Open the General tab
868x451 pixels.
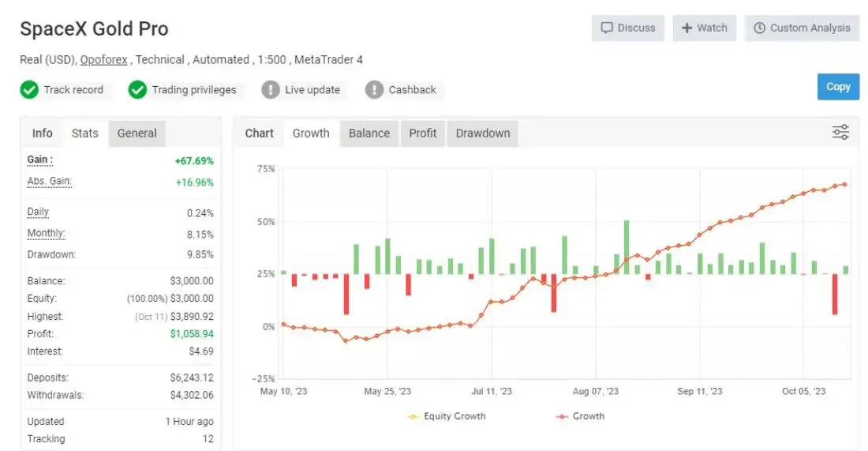pos(137,133)
